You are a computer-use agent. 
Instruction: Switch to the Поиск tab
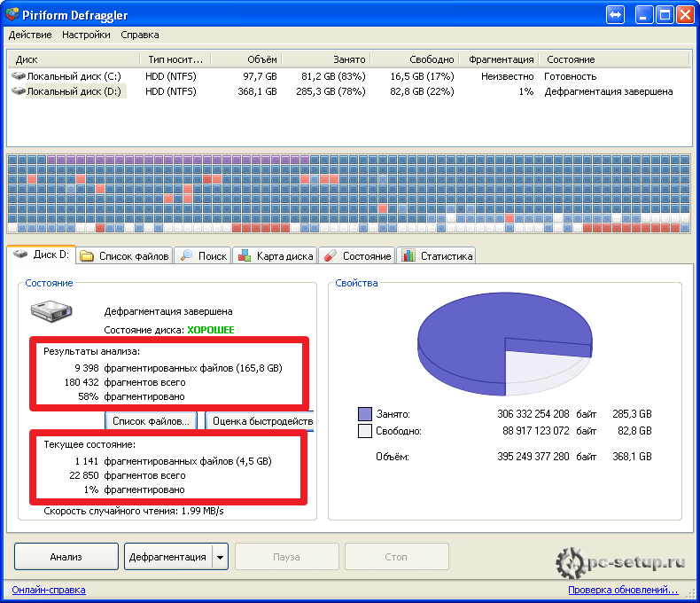(x=203, y=256)
